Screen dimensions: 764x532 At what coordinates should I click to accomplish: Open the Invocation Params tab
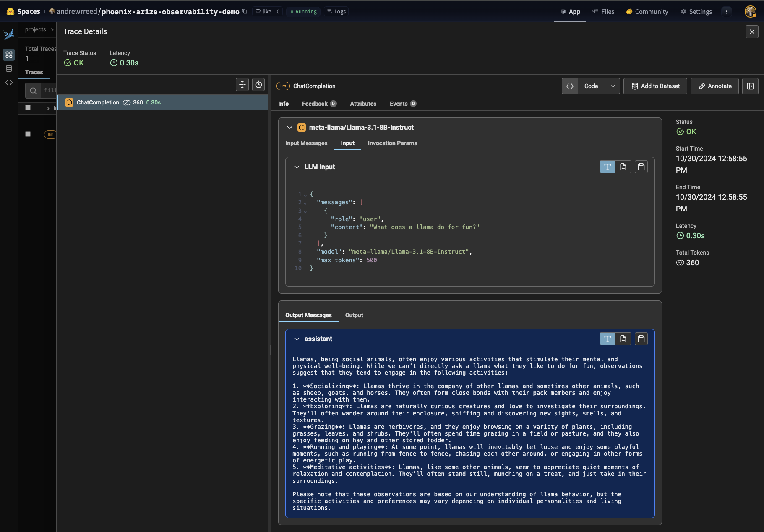392,143
